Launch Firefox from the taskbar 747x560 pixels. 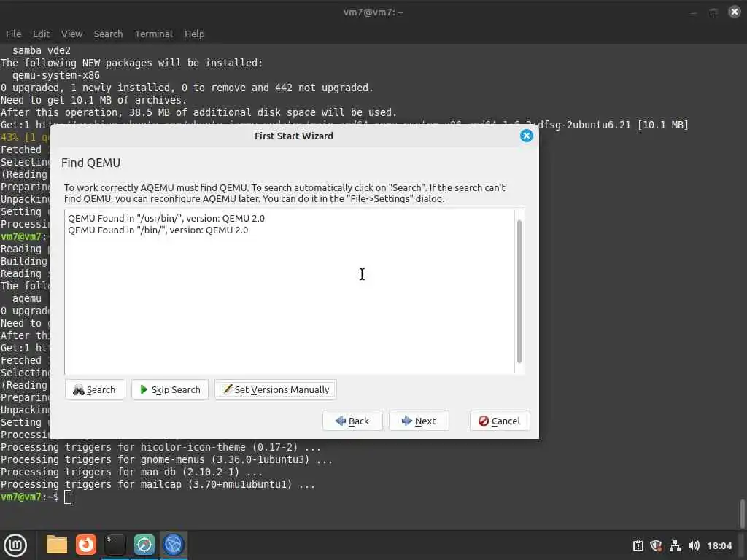coord(86,545)
